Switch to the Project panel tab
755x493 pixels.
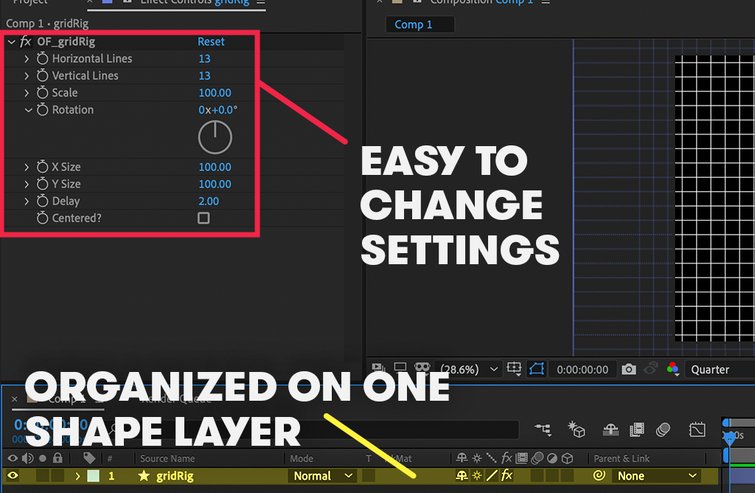click(30, 3)
